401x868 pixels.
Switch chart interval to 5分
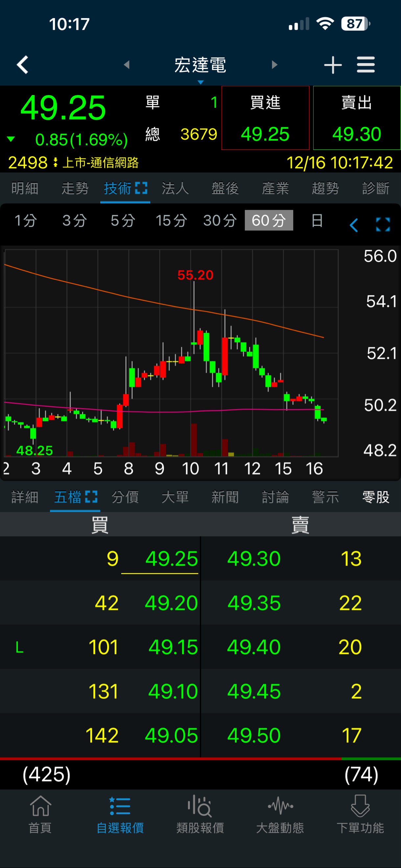click(x=123, y=221)
